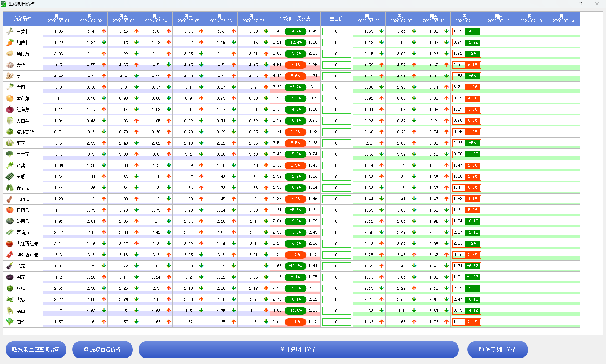The image size is (606, 364).
Task: Click the 蔬菜品种 column header
Action: point(23,19)
